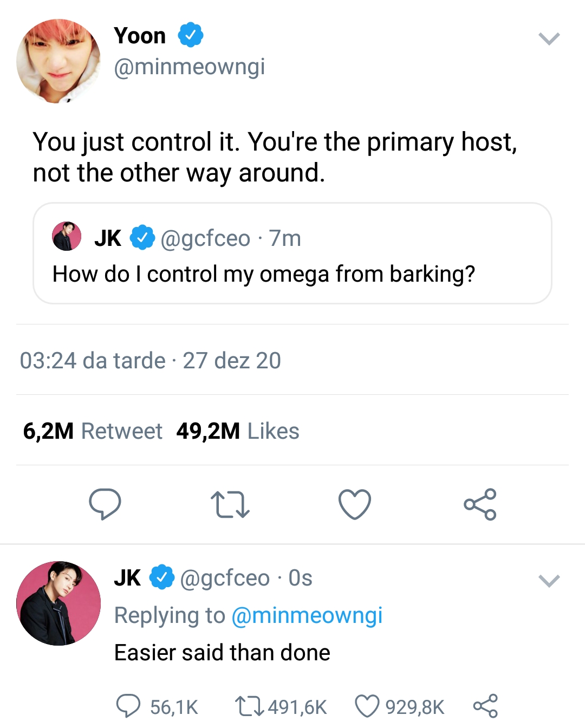Screen dimensions: 585x728
Task: View the 6,2M Retweet list
Action: pyautogui.click(x=93, y=431)
